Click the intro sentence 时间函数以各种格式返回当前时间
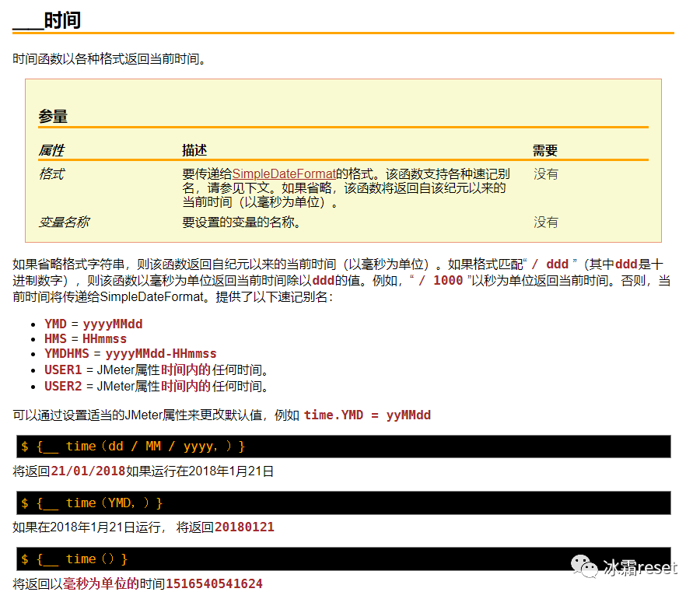Viewport: 700px width, 599px height. pos(110,58)
